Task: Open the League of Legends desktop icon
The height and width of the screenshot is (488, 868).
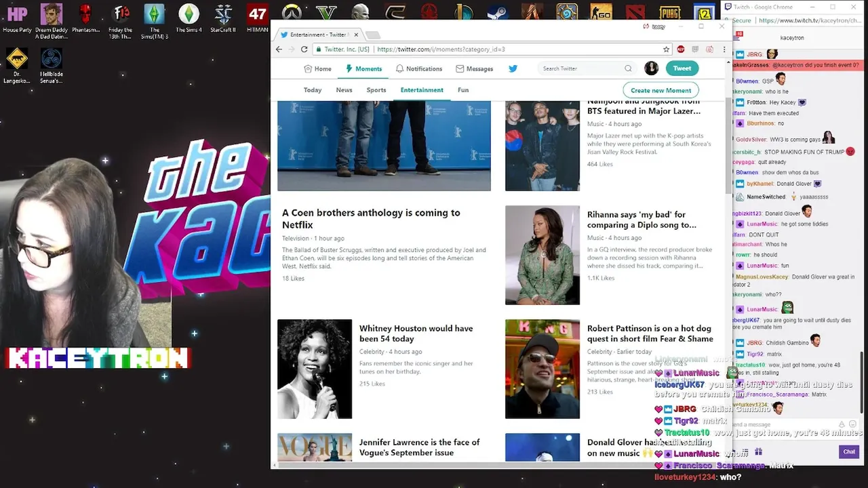Action: 463,12
